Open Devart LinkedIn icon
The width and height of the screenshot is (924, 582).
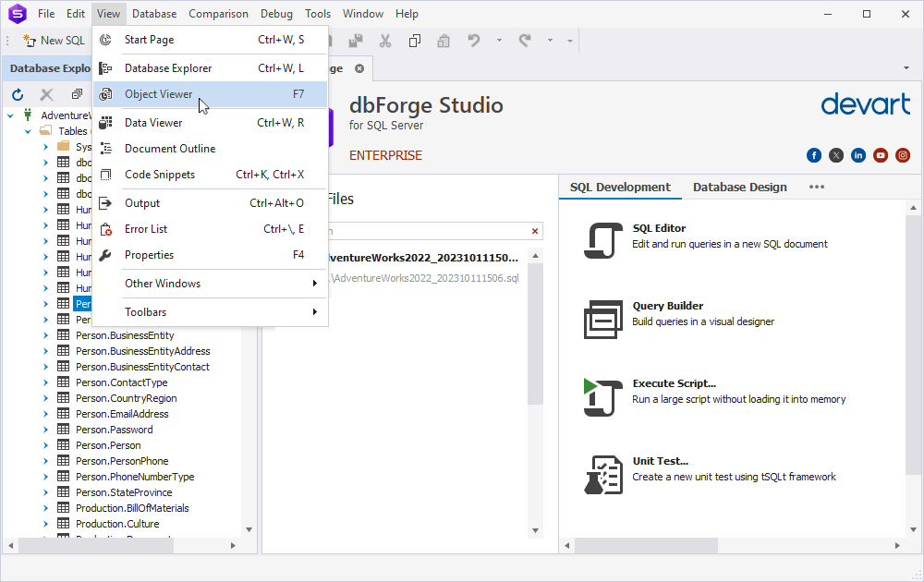click(x=858, y=155)
